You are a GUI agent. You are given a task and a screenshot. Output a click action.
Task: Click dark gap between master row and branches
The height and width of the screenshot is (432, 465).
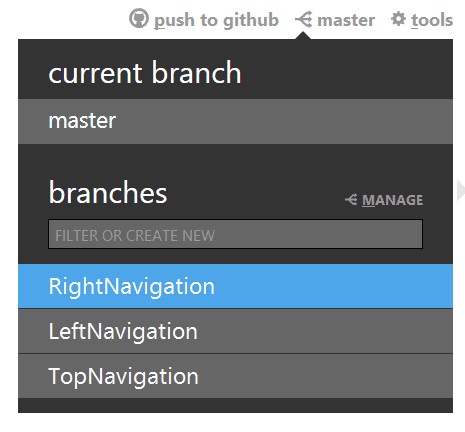(x=235, y=158)
